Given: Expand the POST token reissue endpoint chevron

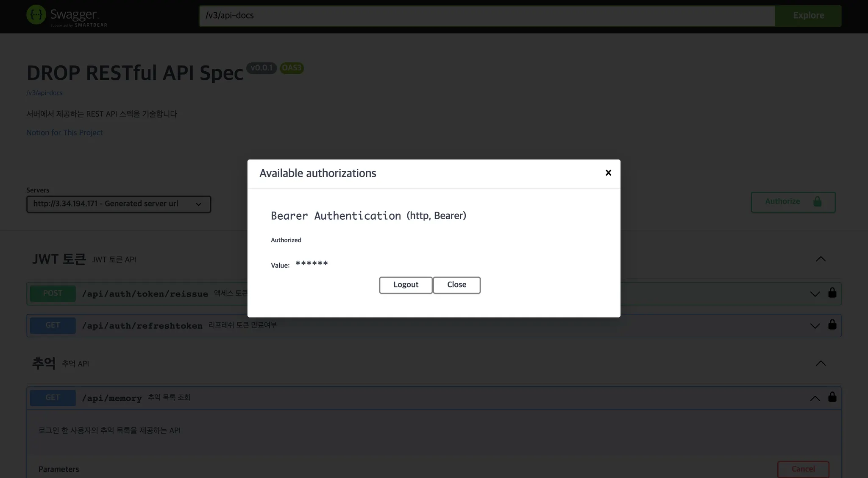Looking at the screenshot, I should pyautogui.click(x=815, y=294).
